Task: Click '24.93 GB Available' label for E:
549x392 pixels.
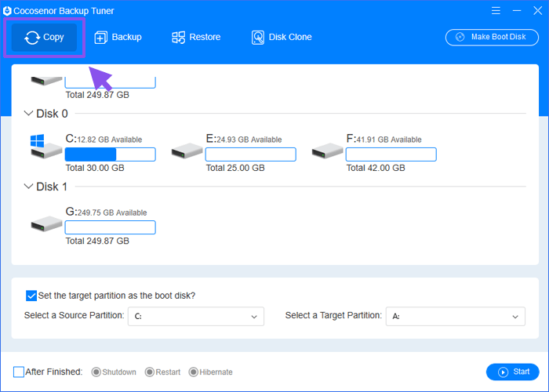Action: coord(249,140)
